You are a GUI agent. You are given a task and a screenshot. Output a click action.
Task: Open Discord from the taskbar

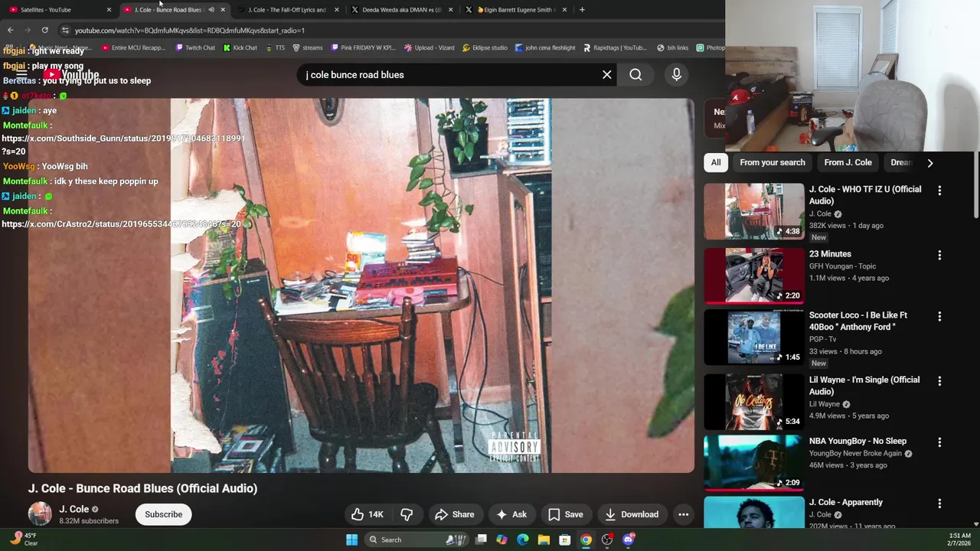(x=629, y=540)
